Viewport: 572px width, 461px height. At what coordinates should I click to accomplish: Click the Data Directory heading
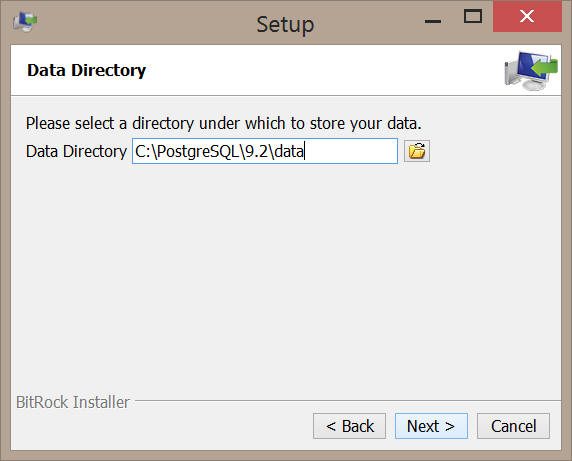click(x=86, y=70)
